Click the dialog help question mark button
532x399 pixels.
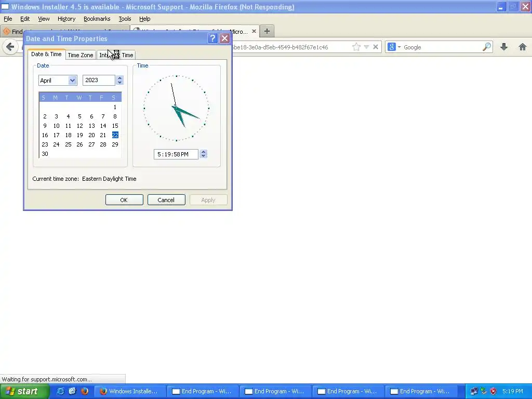pos(212,38)
